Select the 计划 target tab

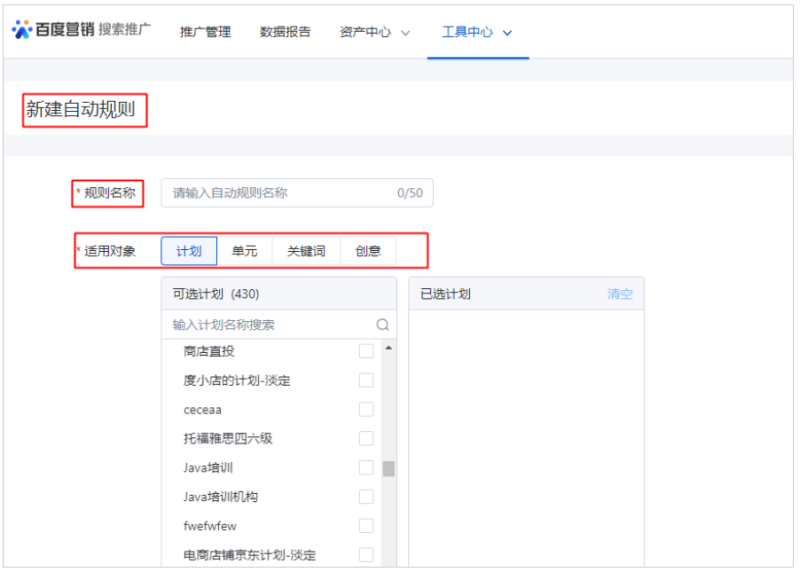click(x=189, y=251)
